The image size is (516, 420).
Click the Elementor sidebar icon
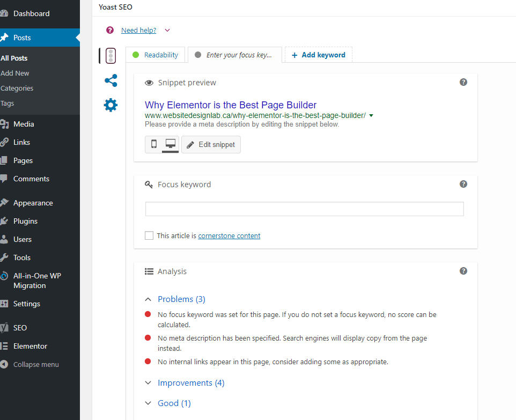tap(4, 346)
